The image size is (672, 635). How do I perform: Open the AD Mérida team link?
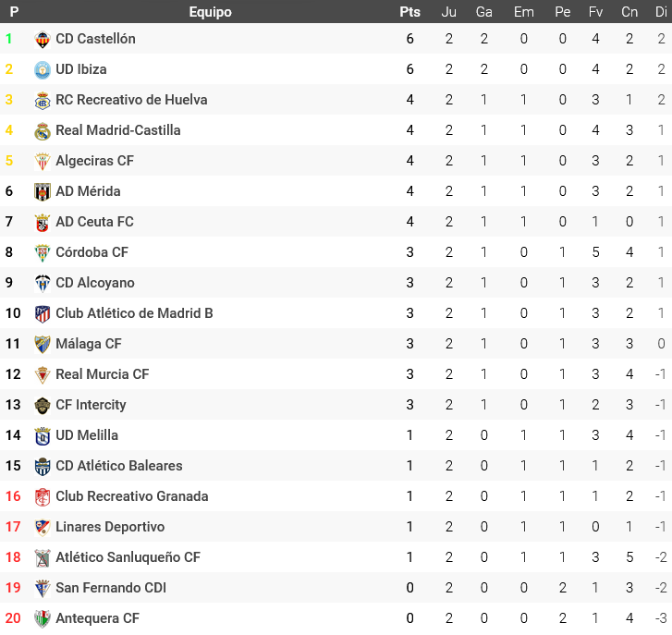(x=88, y=191)
